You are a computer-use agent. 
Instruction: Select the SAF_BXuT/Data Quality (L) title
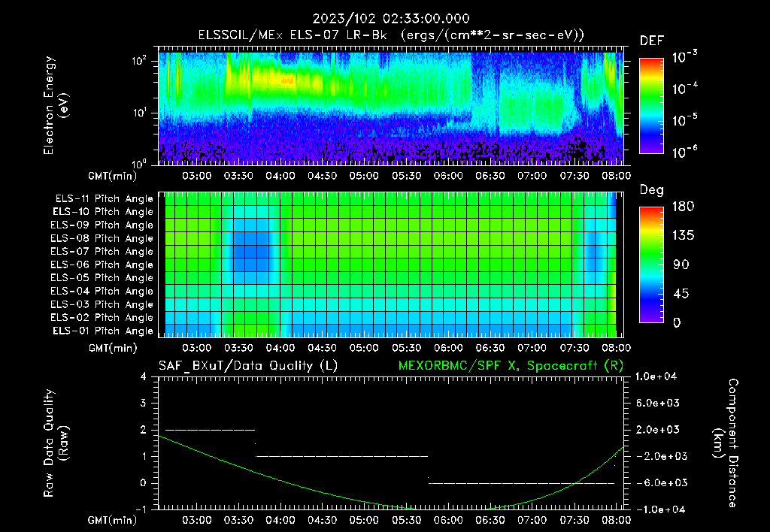coord(248,366)
